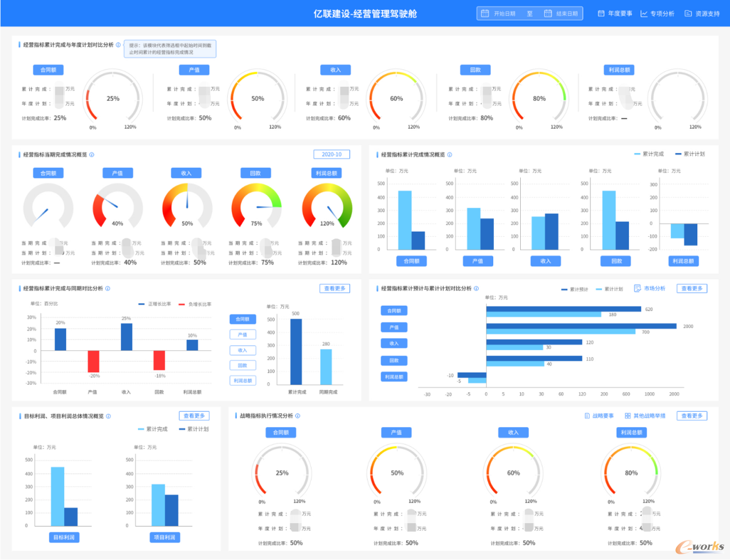Screen dimensions: 730x560
Task: Click the 120% gauge under 利润总额
Action: click(x=327, y=206)
